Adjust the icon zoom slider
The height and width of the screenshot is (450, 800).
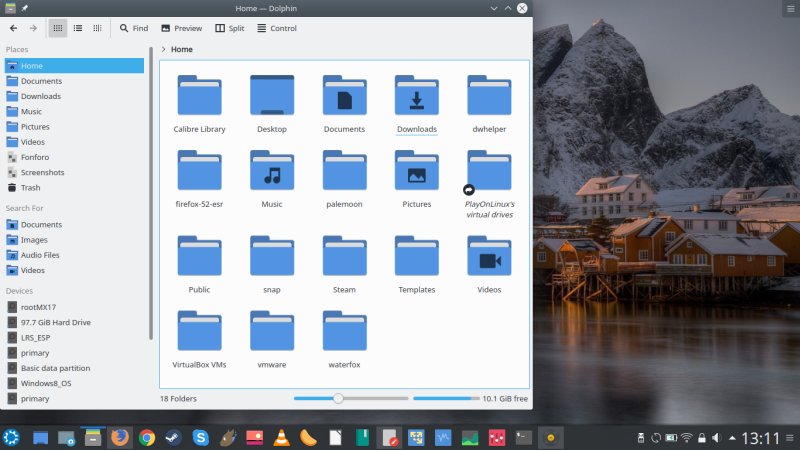338,398
